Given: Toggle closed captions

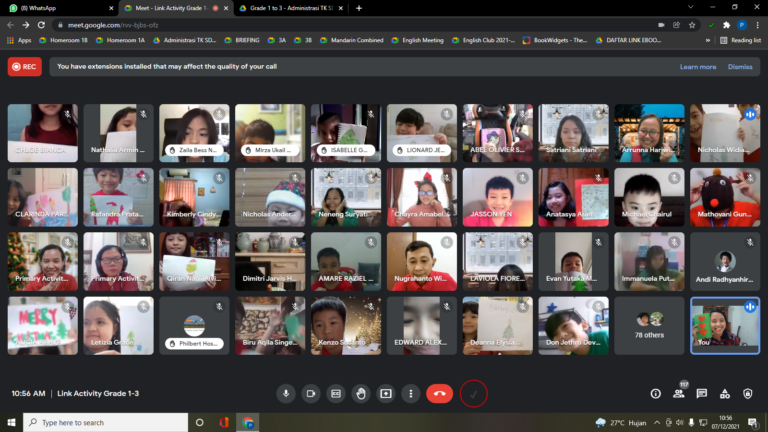Looking at the screenshot, I should click(x=336, y=394).
